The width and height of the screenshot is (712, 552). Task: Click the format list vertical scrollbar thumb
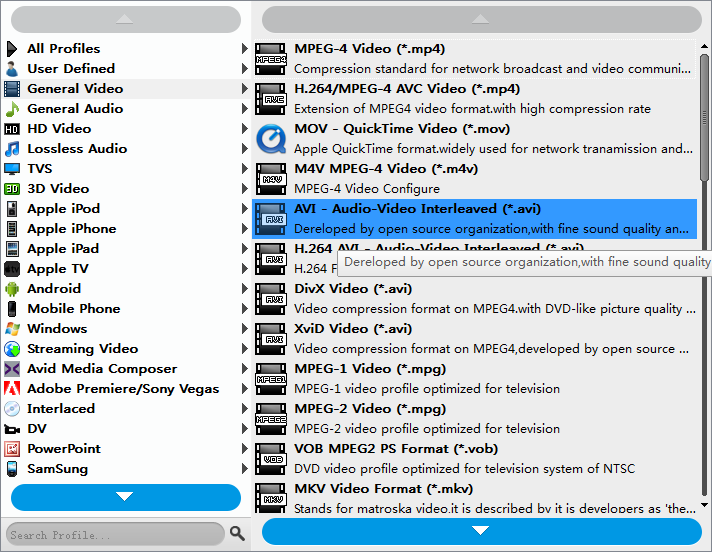[704, 117]
